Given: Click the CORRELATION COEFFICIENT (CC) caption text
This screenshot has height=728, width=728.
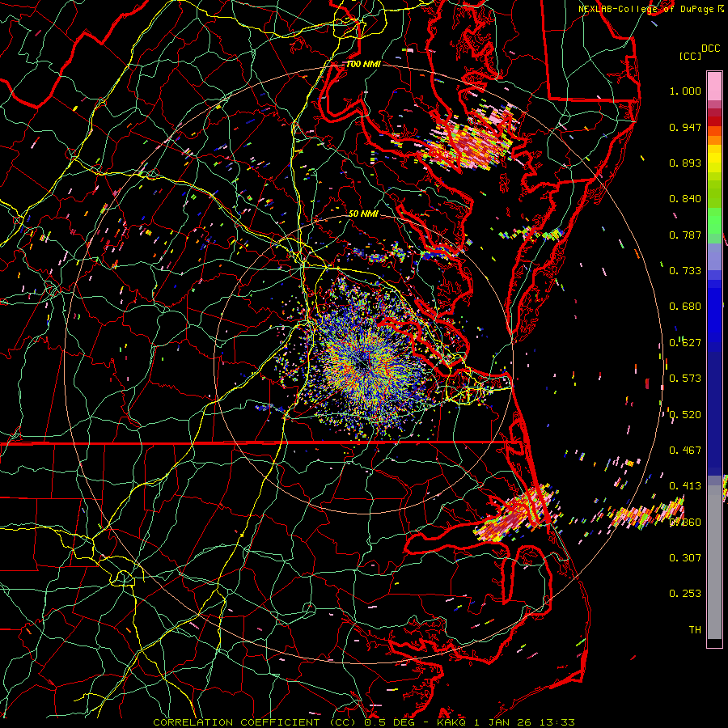Looking at the screenshot, I should [255, 722].
